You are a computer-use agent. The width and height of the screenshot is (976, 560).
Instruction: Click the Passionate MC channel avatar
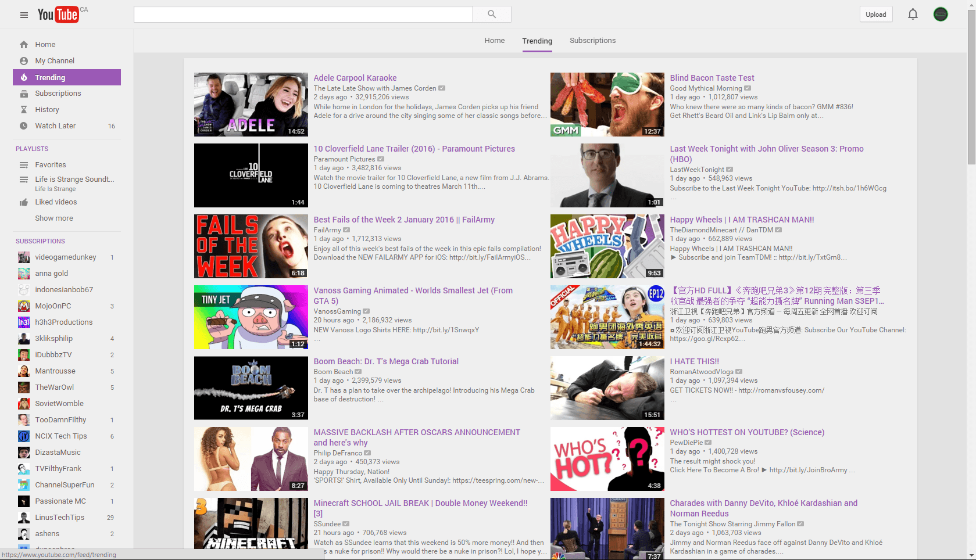point(24,501)
